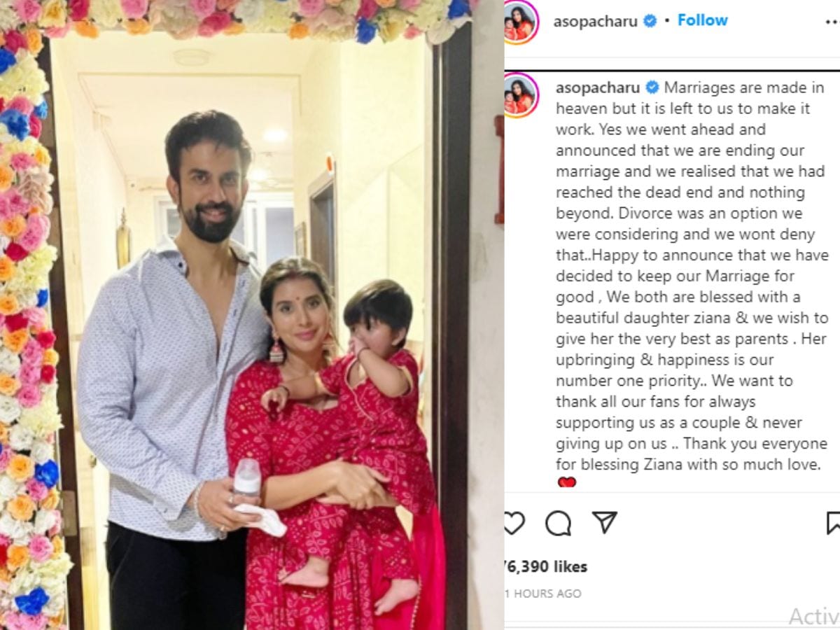The height and width of the screenshot is (630, 840).
Task: Save the post with the bookmark icon
Action: coord(833,523)
